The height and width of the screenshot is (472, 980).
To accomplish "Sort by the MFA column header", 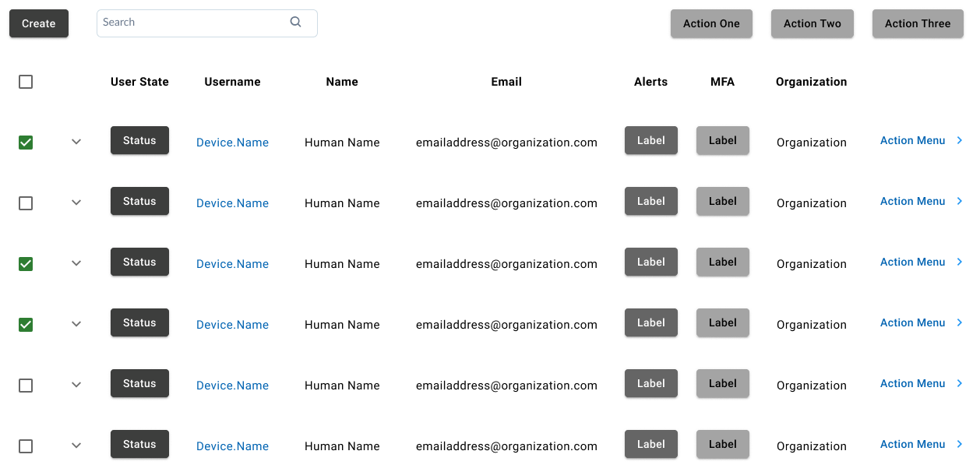I will coord(722,82).
